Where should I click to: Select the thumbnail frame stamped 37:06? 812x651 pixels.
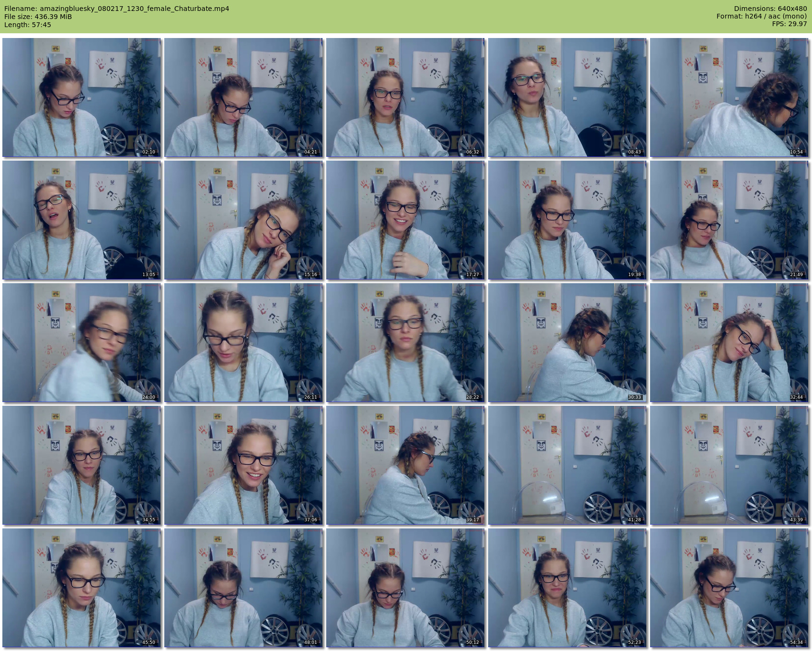244,465
